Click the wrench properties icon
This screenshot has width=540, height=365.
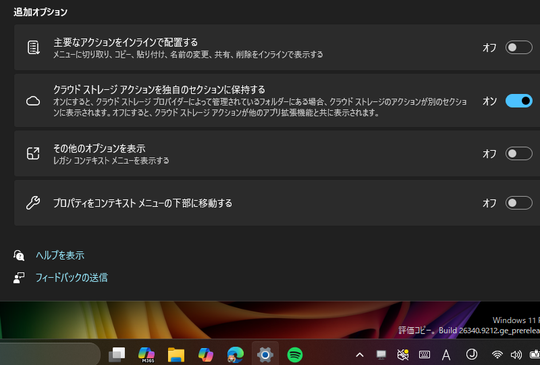pos(33,203)
